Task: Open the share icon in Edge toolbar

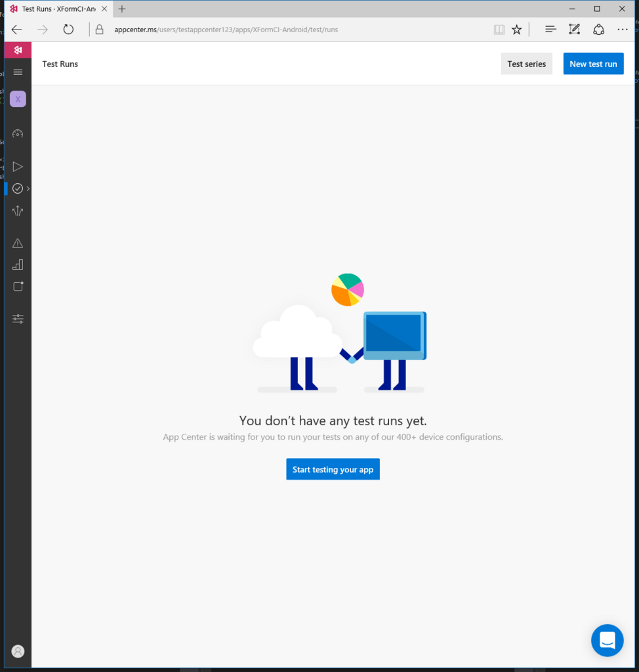Action: [x=598, y=30]
